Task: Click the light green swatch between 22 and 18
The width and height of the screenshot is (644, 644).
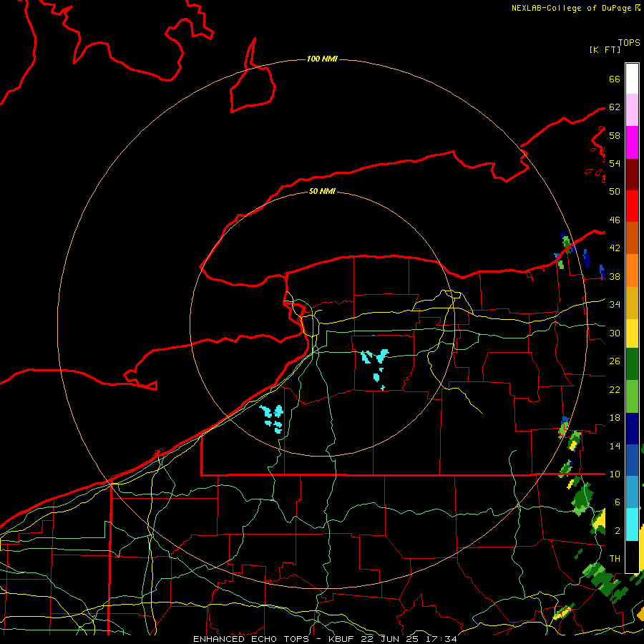Action: click(x=632, y=396)
